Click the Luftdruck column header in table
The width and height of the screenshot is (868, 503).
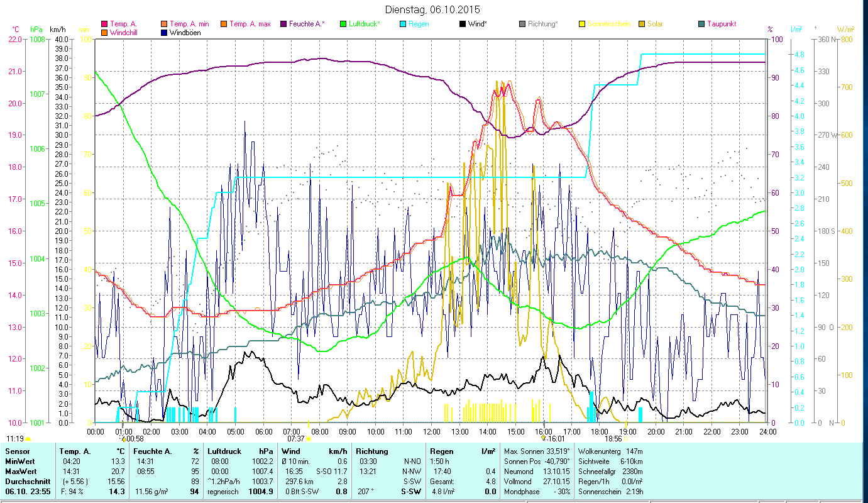[226, 451]
